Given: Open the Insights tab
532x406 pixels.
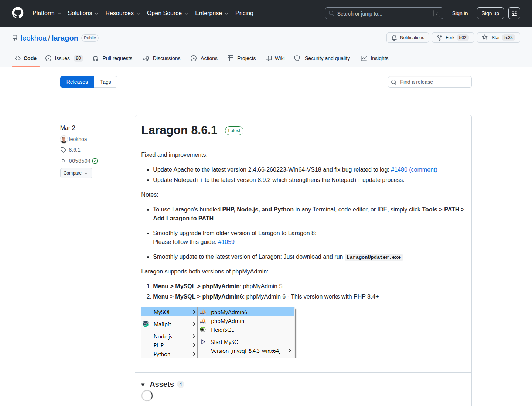Looking at the screenshot, I should (375, 58).
